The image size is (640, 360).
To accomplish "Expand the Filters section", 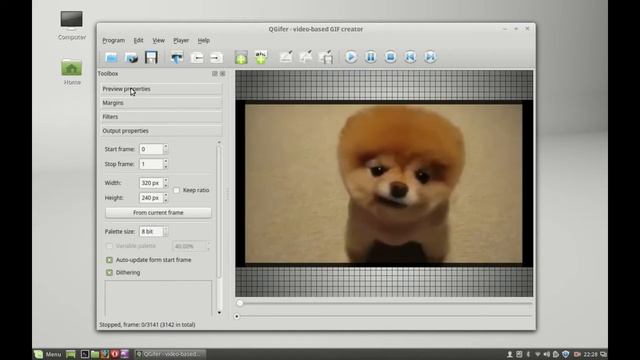I will [161, 117].
